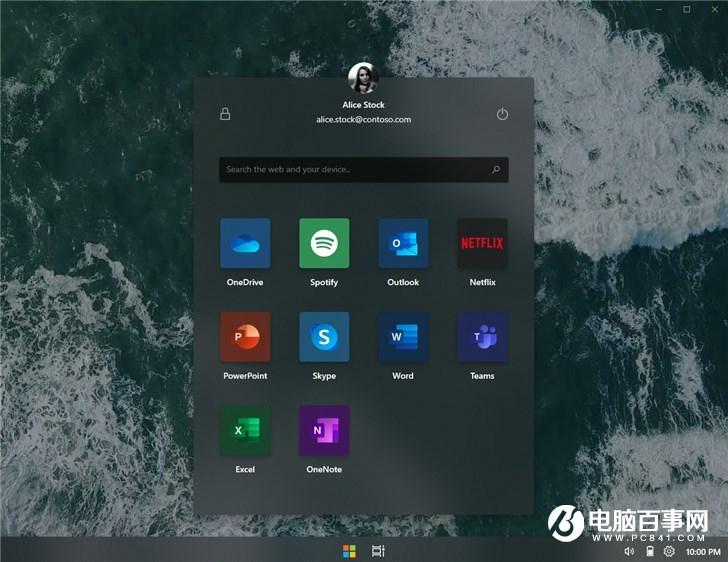Click the Alice Stock user name
This screenshot has width=728, height=562.
[364, 105]
